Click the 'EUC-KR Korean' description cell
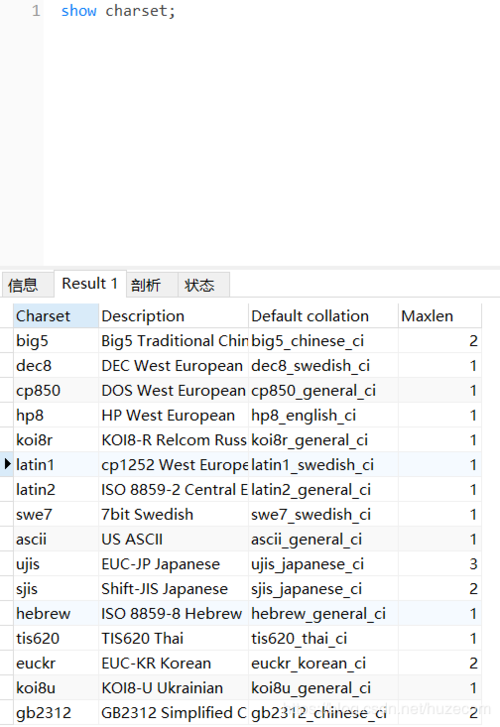The width and height of the screenshot is (500, 727). [173, 663]
